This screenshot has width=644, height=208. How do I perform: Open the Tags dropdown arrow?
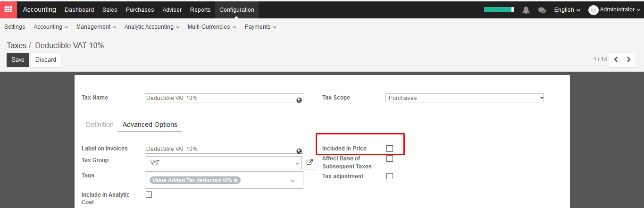292,181
